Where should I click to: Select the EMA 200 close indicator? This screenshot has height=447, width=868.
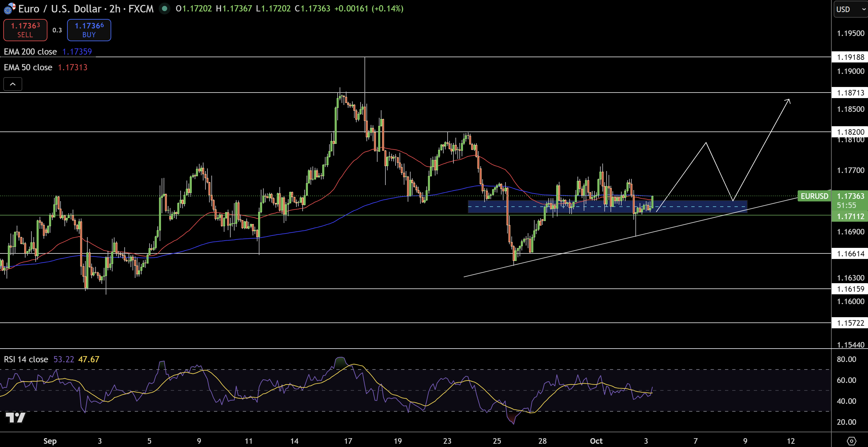(30, 52)
